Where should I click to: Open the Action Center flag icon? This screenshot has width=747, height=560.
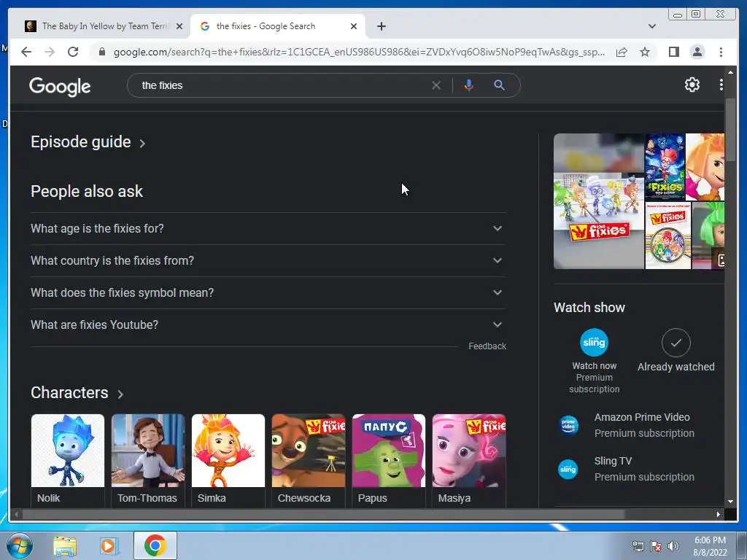pyautogui.click(x=656, y=546)
